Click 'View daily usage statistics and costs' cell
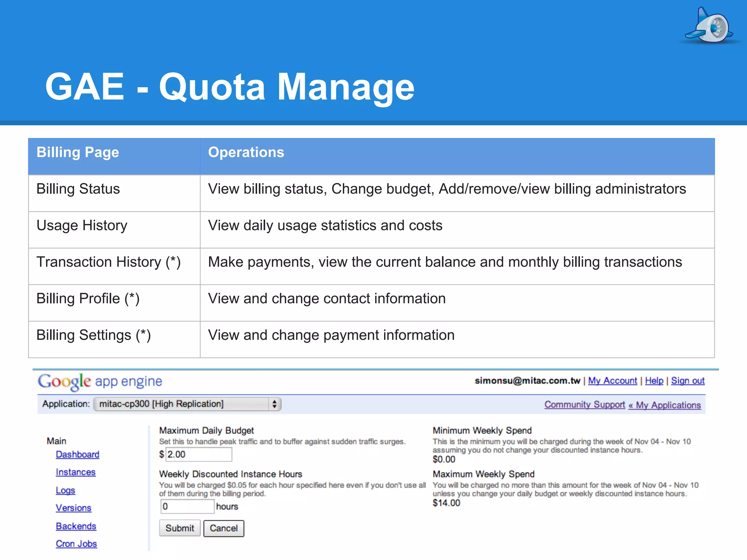Screen dimensions: 747x560 (457, 230)
